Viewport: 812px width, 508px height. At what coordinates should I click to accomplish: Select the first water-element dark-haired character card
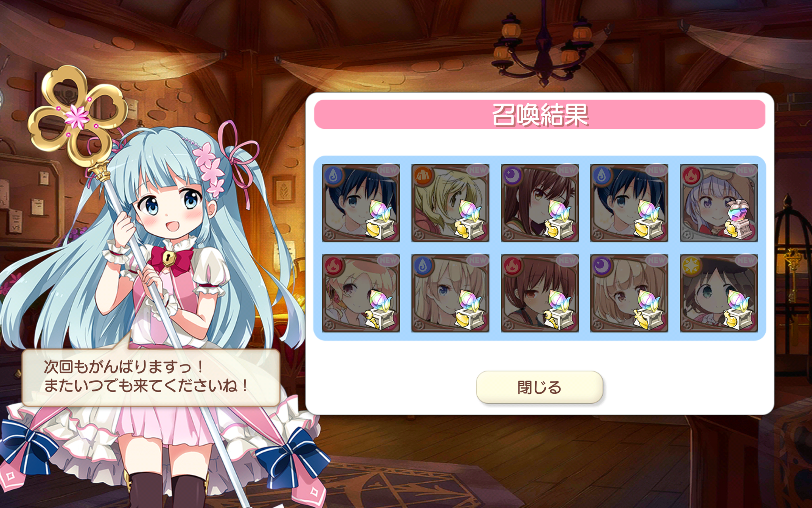tap(361, 203)
